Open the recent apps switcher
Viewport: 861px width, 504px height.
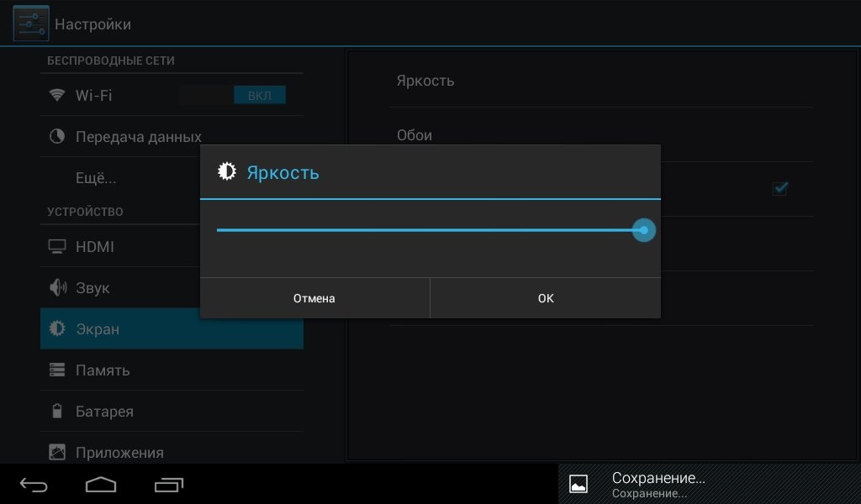(x=169, y=484)
